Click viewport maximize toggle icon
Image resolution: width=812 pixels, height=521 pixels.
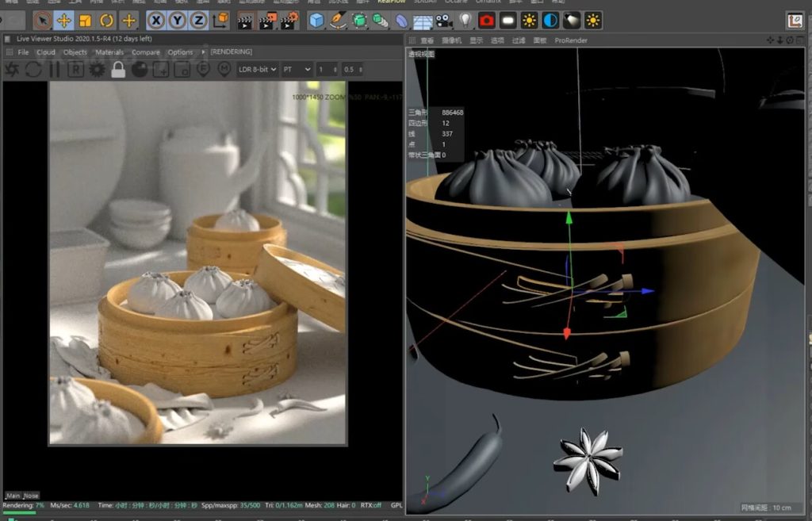pos(800,40)
